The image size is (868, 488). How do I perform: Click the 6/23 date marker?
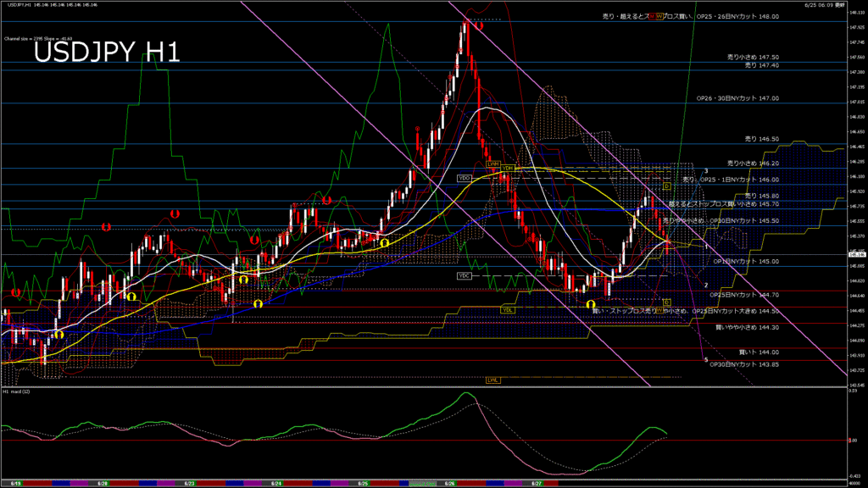(x=189, y=484)
